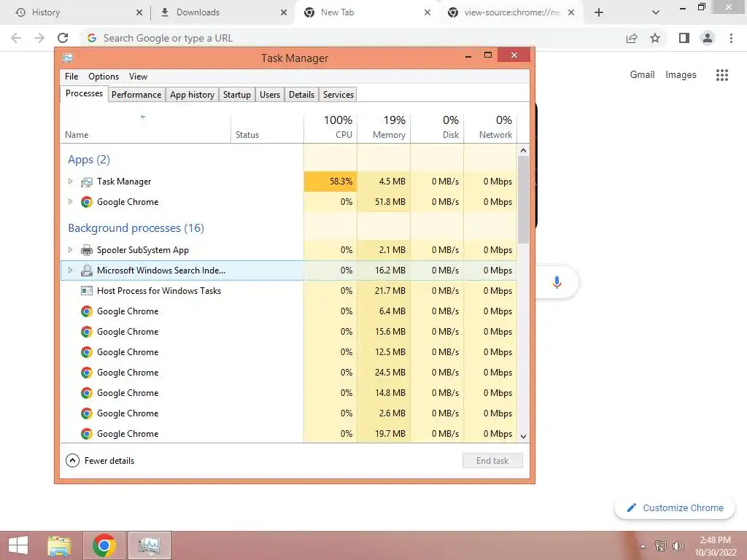Image resolution: width=747 pixels, height=560 pixels.
Task: Click the volume icon in the system tray
Action: point(678,546)
